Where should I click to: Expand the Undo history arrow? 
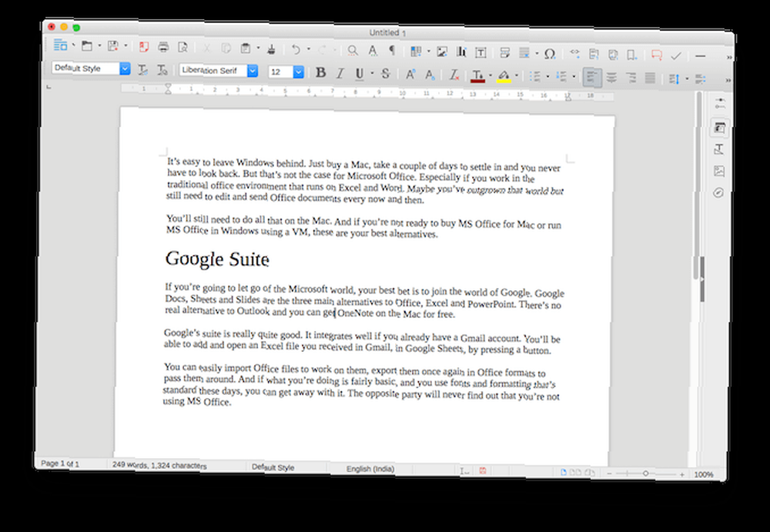[x=309, y=49]
